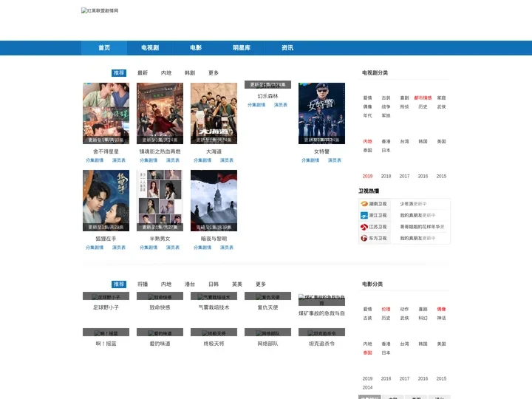
Task: Choose 伦理 in the movie categories
Action: coord(386,310)
